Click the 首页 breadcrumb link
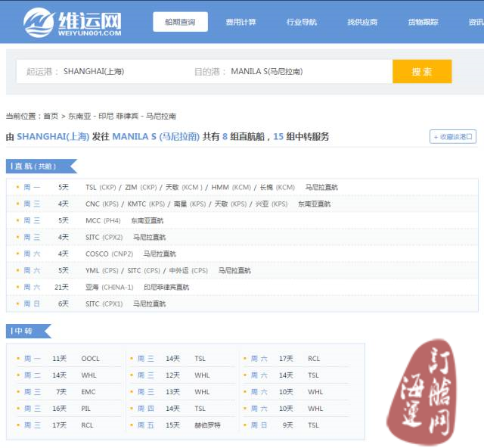Screen dimensions: 484x448 (x=51, y=117)
